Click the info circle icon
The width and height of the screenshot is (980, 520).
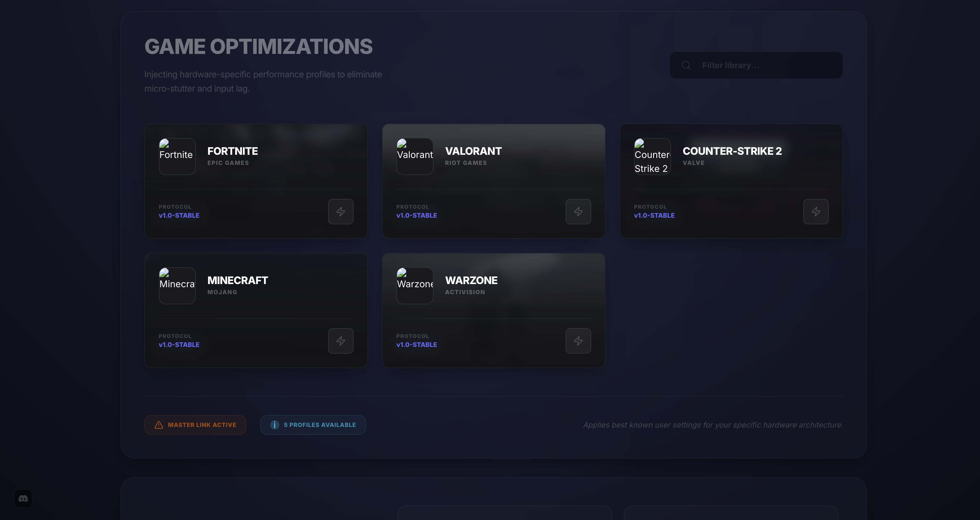click(274, 425)
